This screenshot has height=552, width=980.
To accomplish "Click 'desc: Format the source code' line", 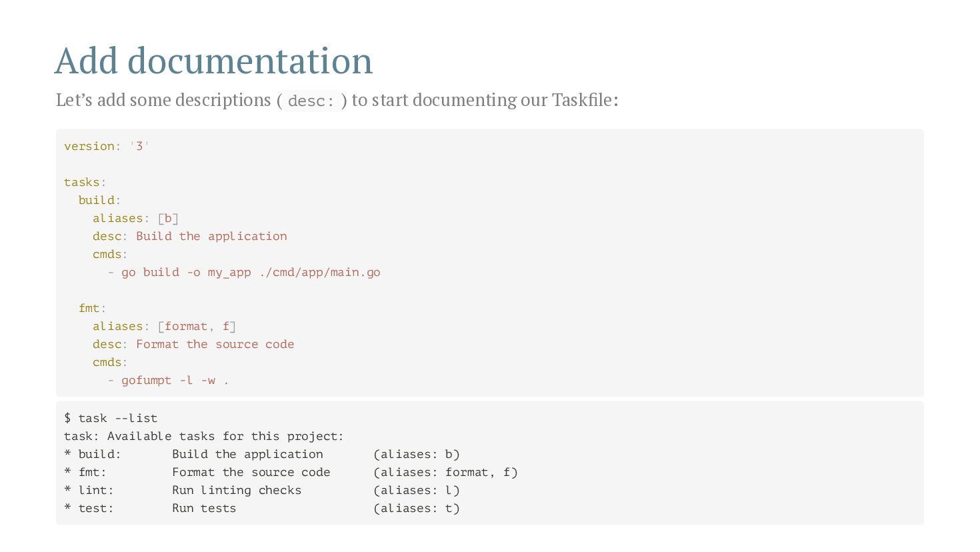I will tap(193, 344).
